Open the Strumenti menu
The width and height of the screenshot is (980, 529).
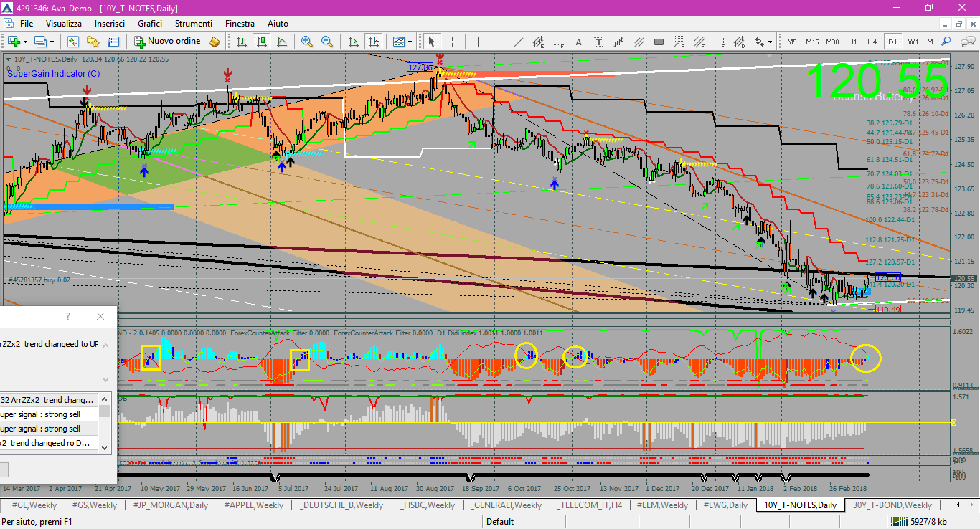194,24
